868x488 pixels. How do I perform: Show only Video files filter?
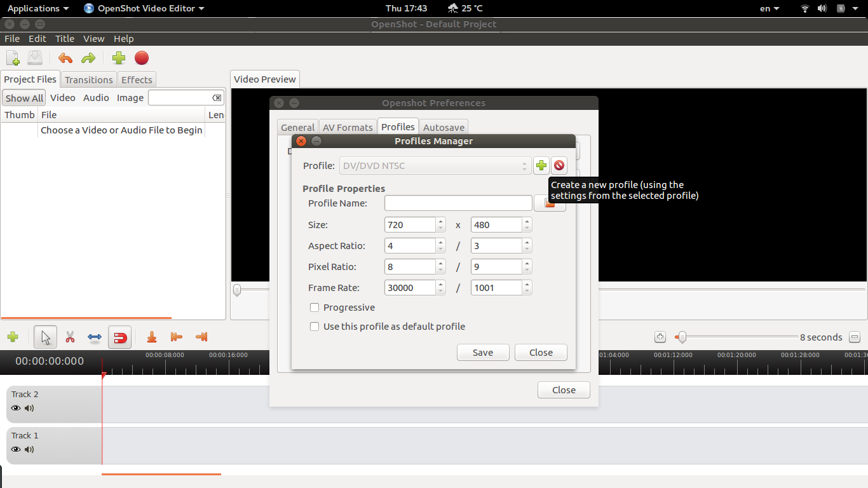coord(63,98)
